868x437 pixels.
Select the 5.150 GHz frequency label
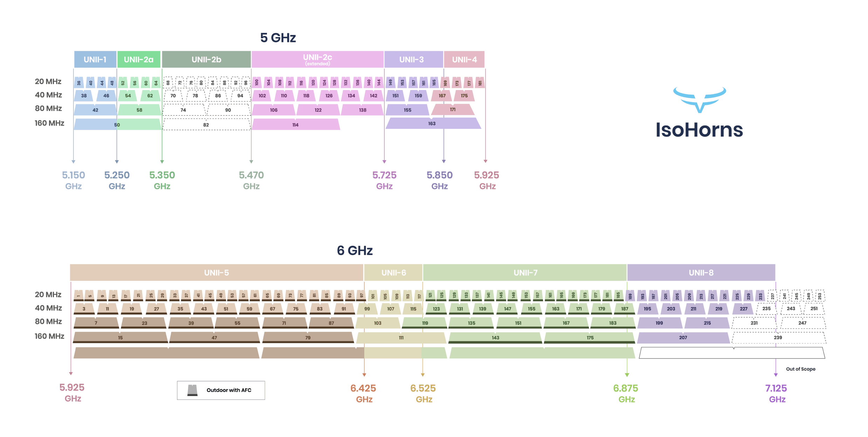pyautogui.click(x=74, y=180)
